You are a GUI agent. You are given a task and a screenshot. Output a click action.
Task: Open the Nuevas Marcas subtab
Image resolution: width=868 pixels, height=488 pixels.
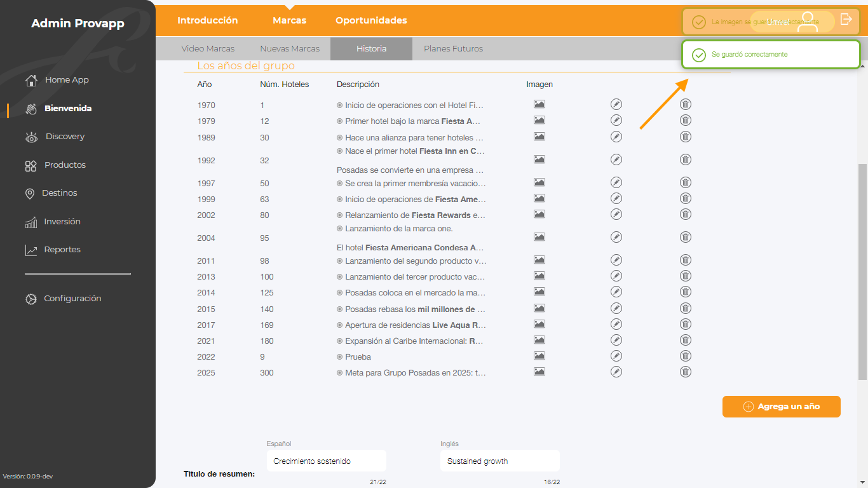290,48
